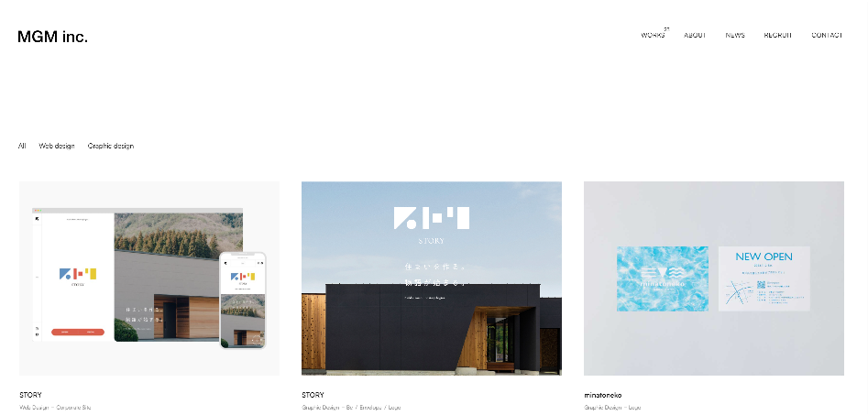The height and width of the screenshot is (415, 868).
Task: Click the blue water minatoneko card
Action: (x=663, y=278)
